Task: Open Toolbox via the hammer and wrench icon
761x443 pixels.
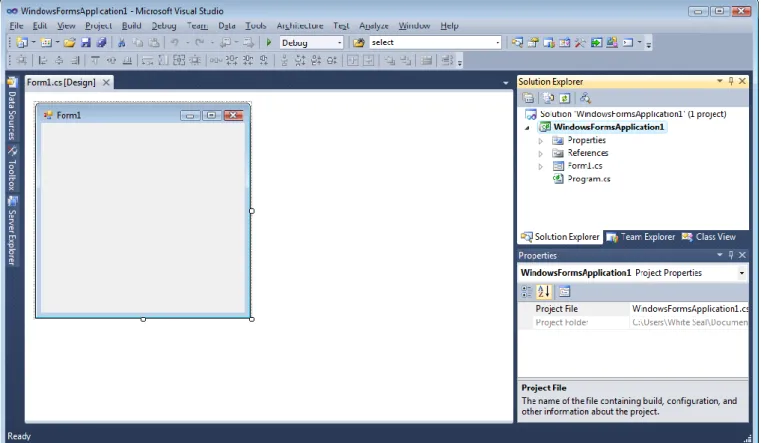Action: pyautogui.click(x=580, y=43)
